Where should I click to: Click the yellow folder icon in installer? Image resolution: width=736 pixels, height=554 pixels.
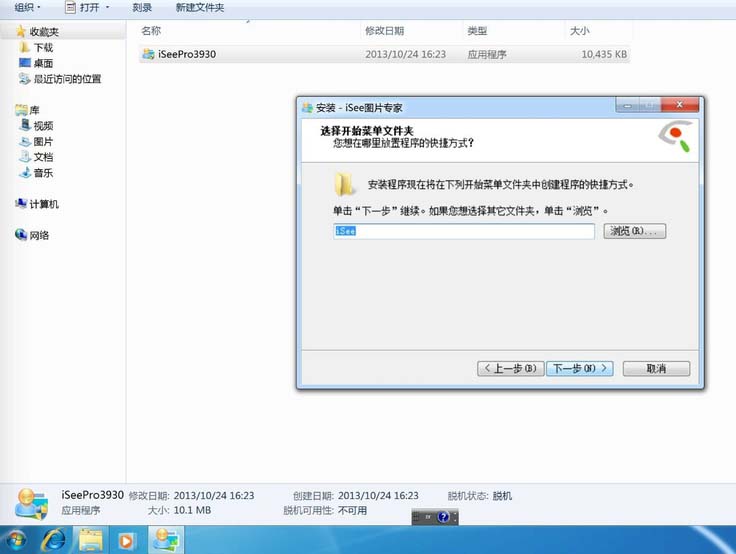[344, 184]
